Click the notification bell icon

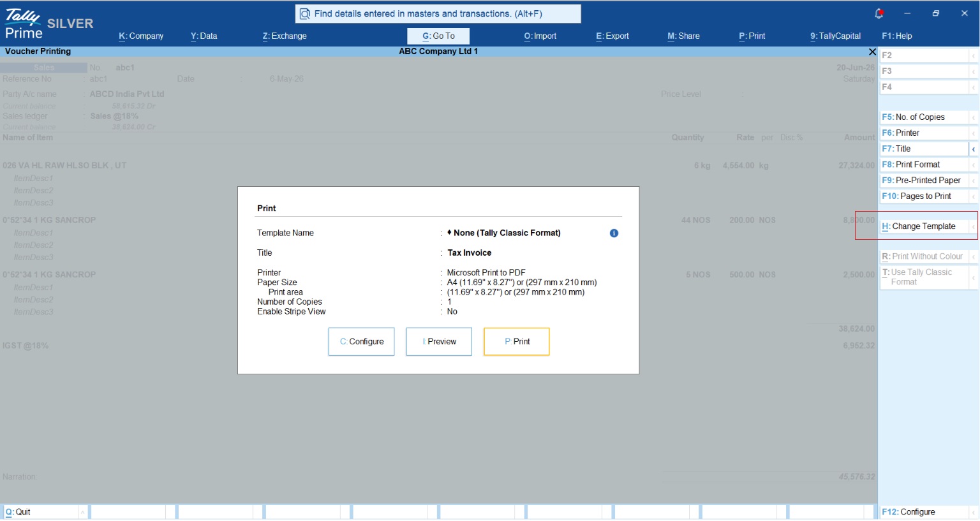pyautogui.click(x=879, y=13)
